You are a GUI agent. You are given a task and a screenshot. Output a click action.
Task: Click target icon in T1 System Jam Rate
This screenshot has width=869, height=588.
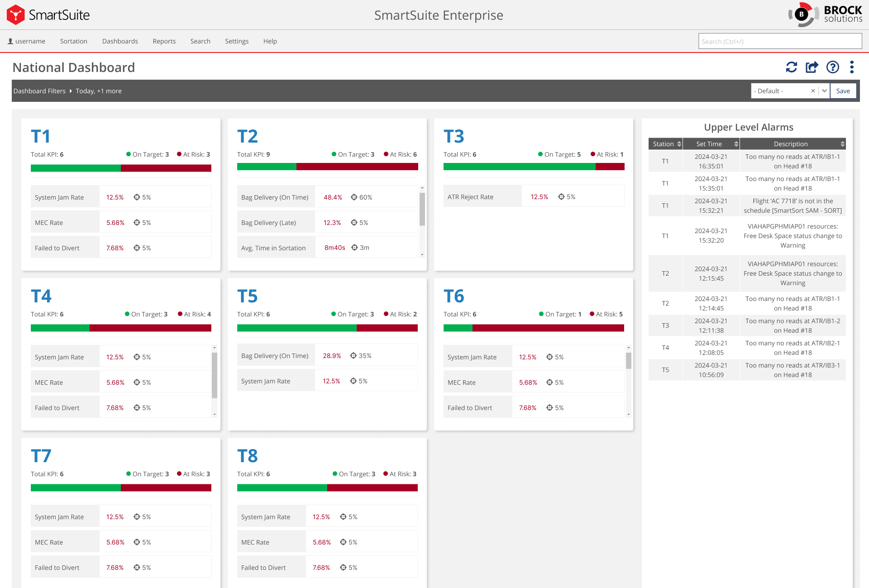[x=137, y=197]
